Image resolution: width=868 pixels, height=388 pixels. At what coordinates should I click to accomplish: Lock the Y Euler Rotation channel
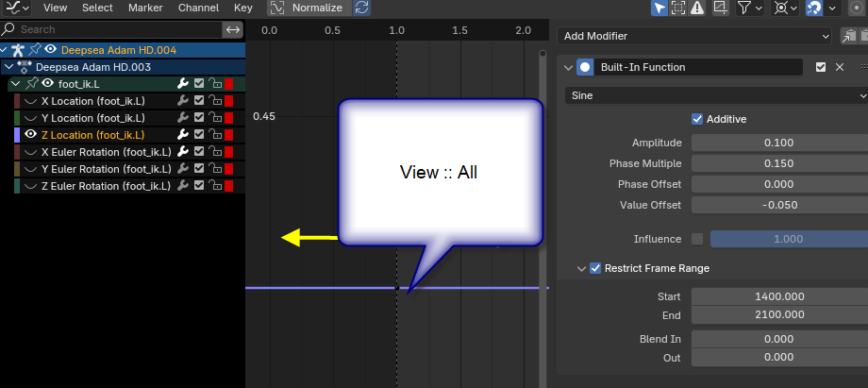(x=215, y=169)
